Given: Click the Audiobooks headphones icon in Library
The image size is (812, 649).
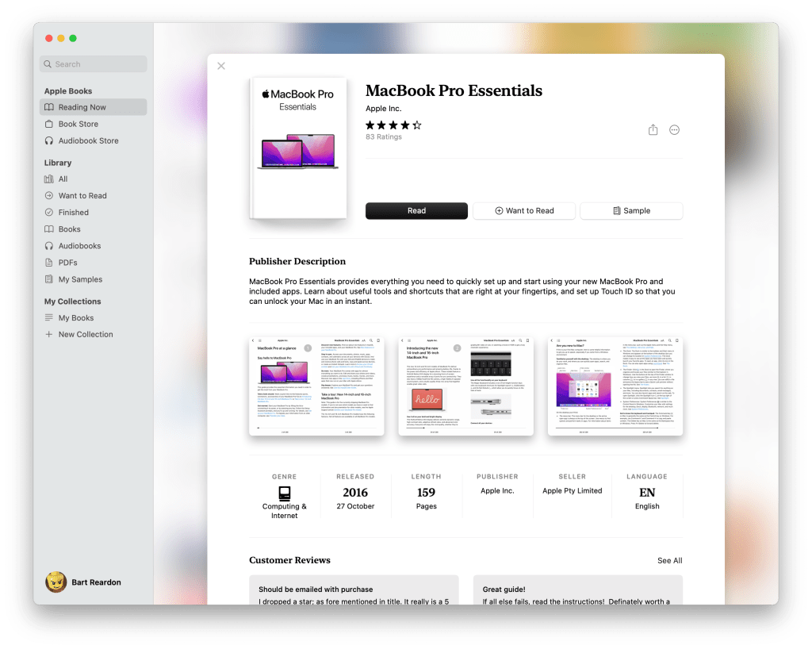Looking at the screenshot, I should point(49,246).
